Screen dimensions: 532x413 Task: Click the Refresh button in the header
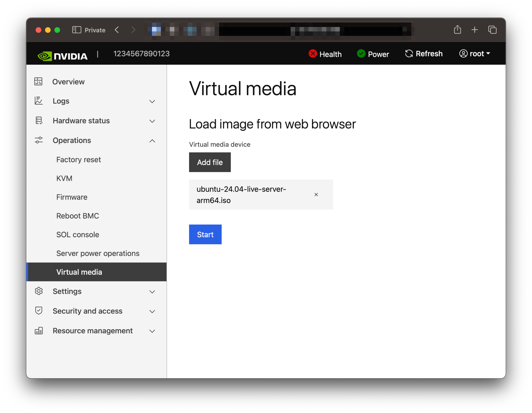tap(424, 54)
